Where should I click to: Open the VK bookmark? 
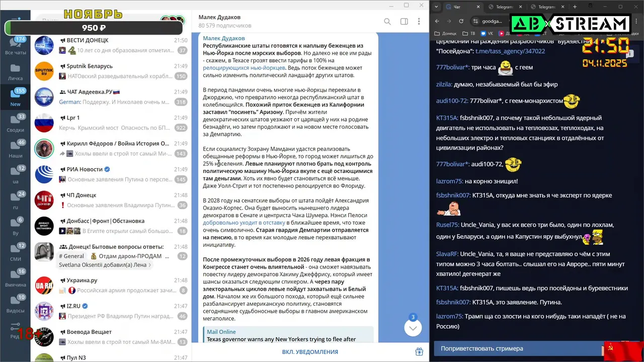[x=487, y=34]
